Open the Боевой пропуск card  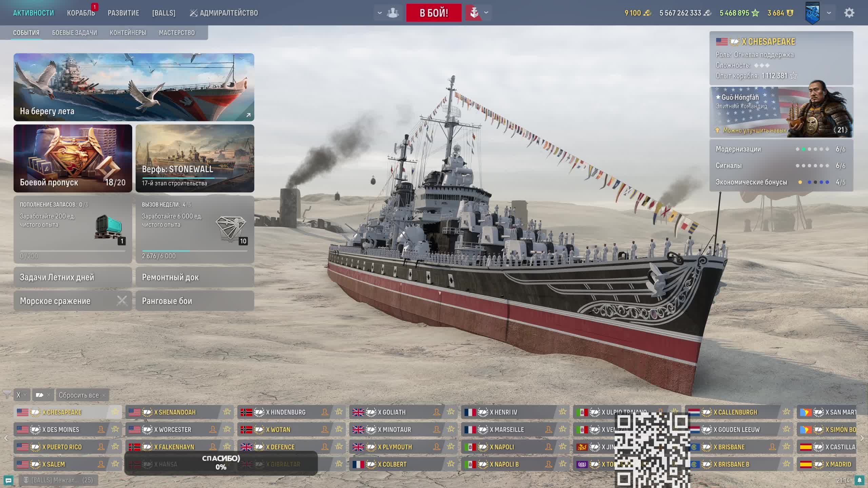point(73,158)
